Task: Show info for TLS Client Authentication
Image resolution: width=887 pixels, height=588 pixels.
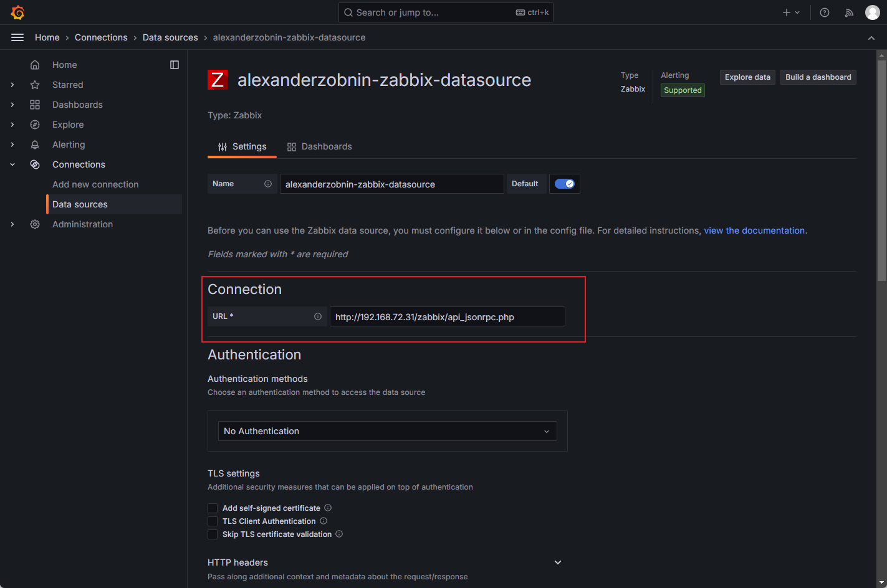Action: tap(324, 521)
